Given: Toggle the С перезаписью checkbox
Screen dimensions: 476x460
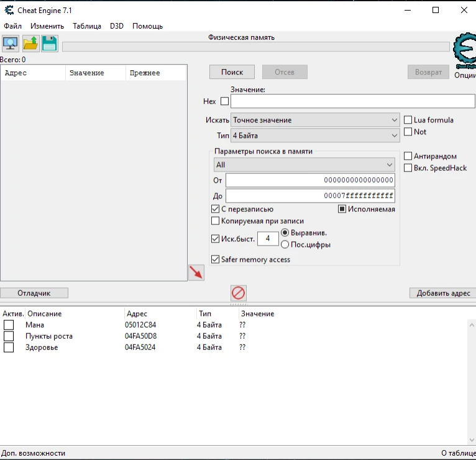Looking at the screenshot, I should (215, 209).
